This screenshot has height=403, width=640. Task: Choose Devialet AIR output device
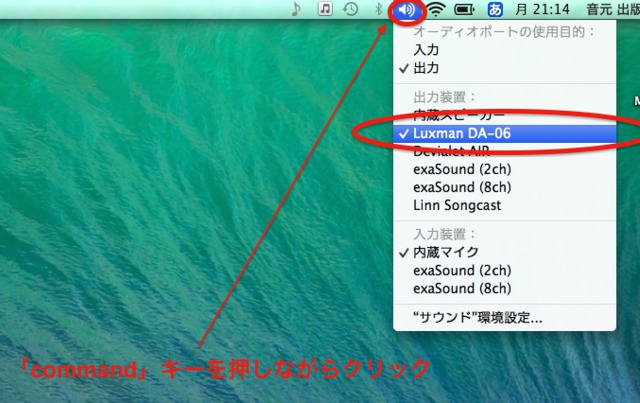pos(504,151)
